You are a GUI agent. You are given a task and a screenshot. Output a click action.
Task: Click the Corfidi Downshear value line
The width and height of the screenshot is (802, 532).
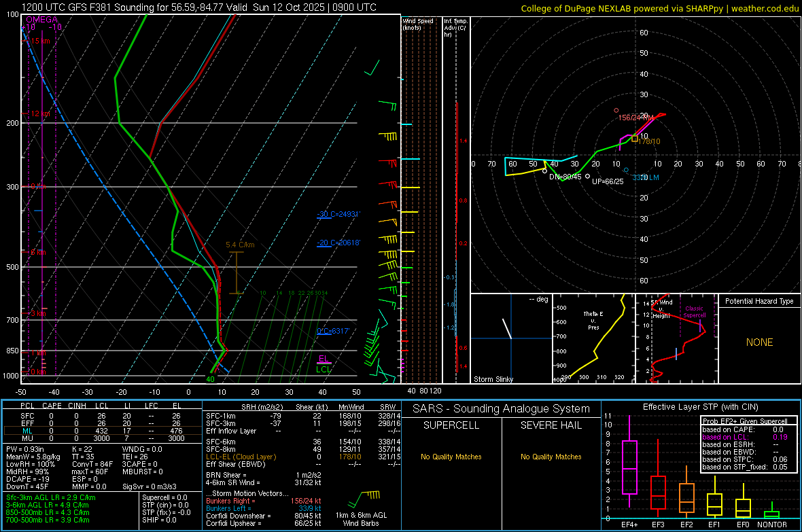coord(264,516)
